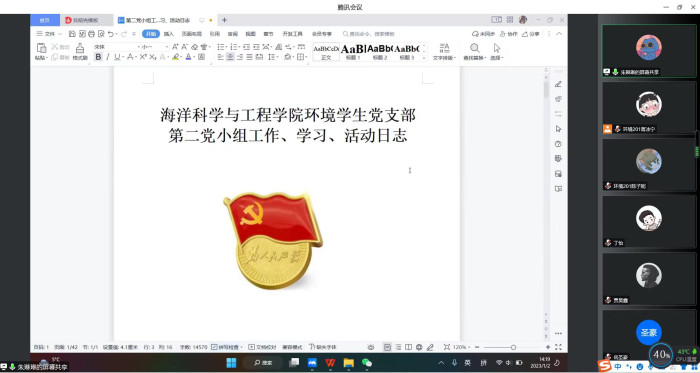Screen dimensions: 700x373
Task: Switch to the 插入 (Insert) ribbon tab
Action: (169, 34)
